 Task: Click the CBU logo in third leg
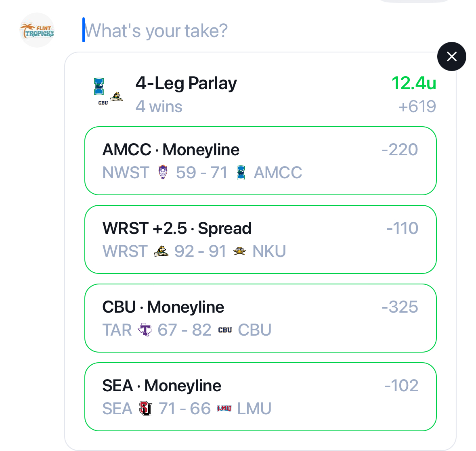click(225, 330)
